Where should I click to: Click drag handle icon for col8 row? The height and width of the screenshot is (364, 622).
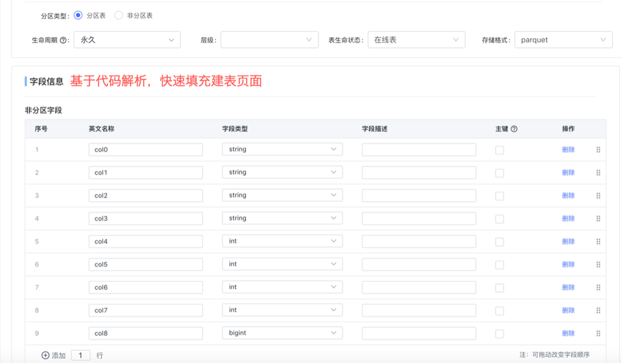pos(598,333)
